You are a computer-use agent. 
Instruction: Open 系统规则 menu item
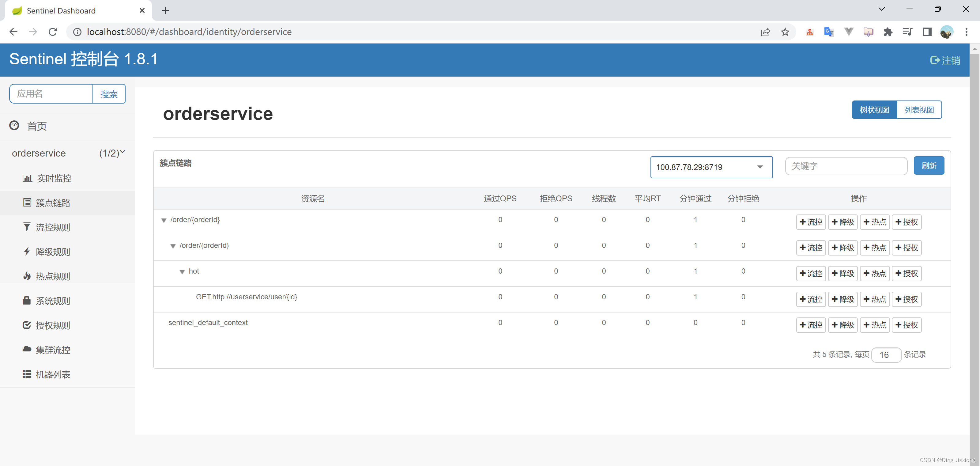point(53,301)
